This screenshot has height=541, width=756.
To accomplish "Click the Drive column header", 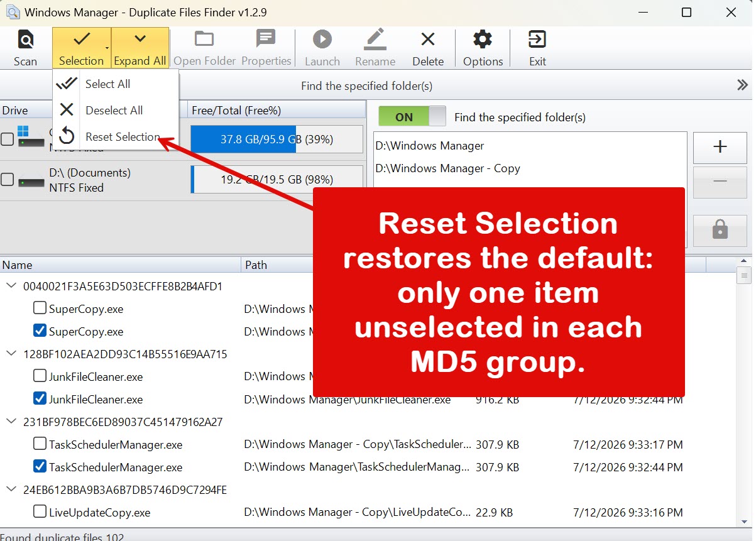I will (26, 111).
